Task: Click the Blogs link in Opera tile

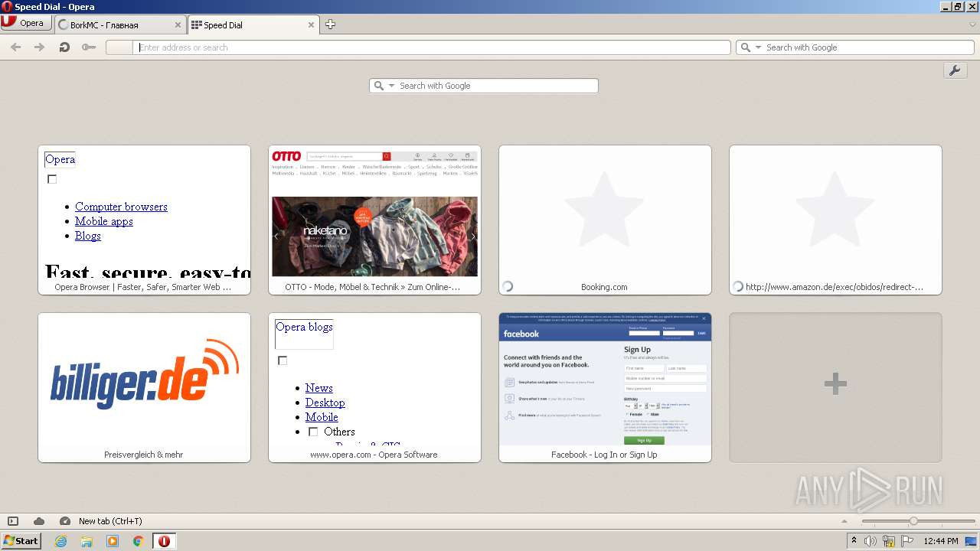Action: (88, 236)
